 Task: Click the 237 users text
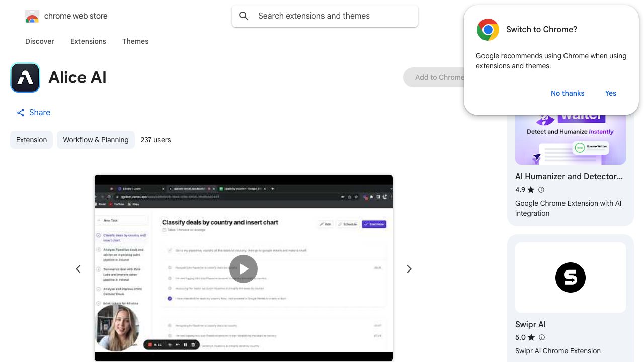coord(155,140)
